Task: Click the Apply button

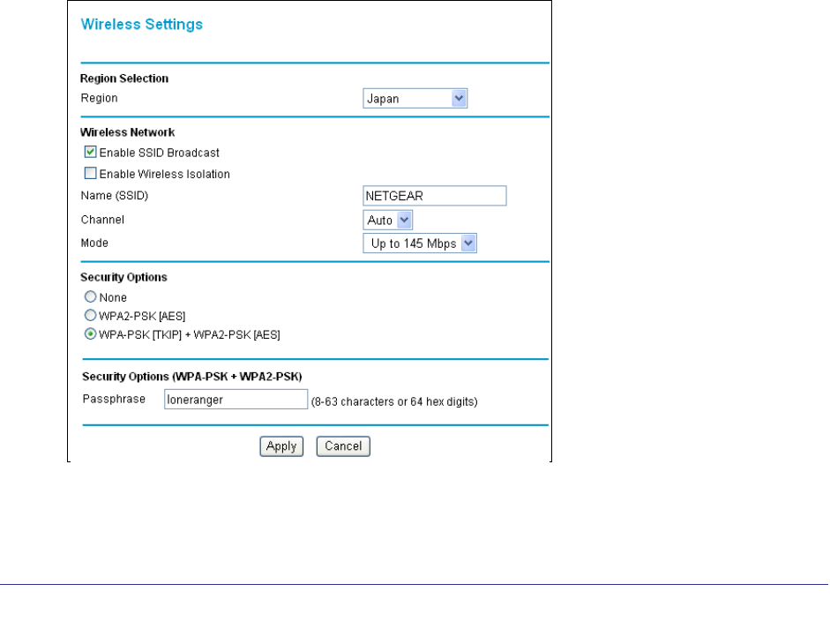Action: (281, 446)
